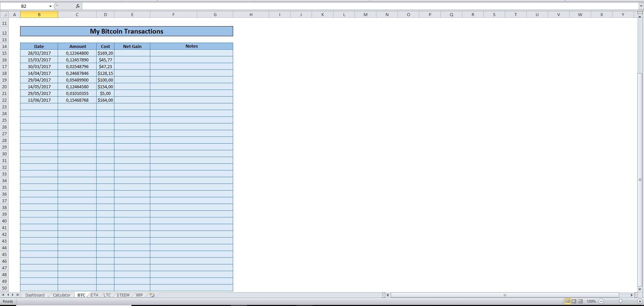Open the Calculator sheet tab

click(x=61, y=295)
